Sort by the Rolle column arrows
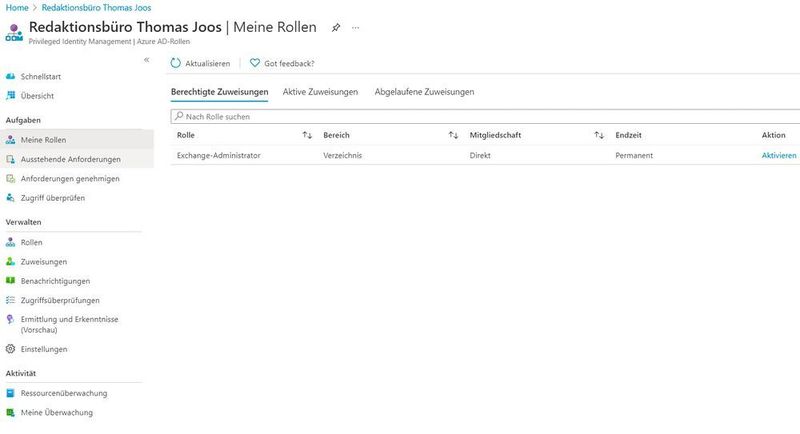This screenshot has height=434, width=800. click(x=307, y=135)
